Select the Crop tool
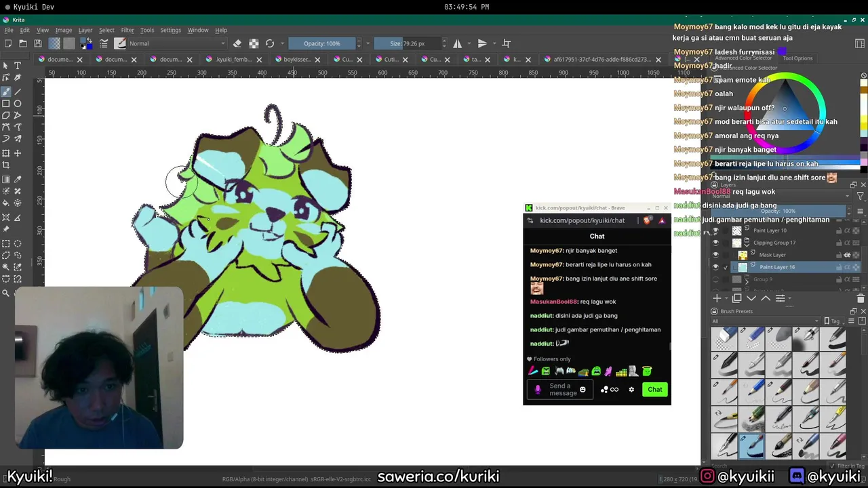868x488 pixels. click(x=6, y=165)
